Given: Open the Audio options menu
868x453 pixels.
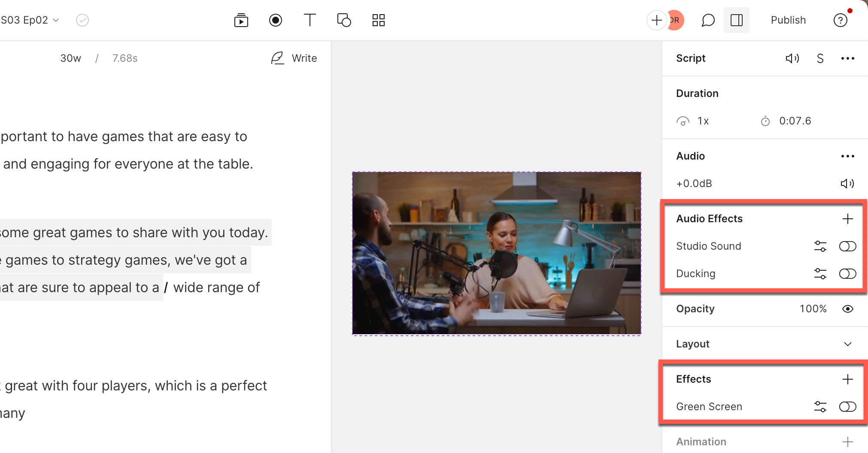Looking at the screenshot, I should 848,156.
